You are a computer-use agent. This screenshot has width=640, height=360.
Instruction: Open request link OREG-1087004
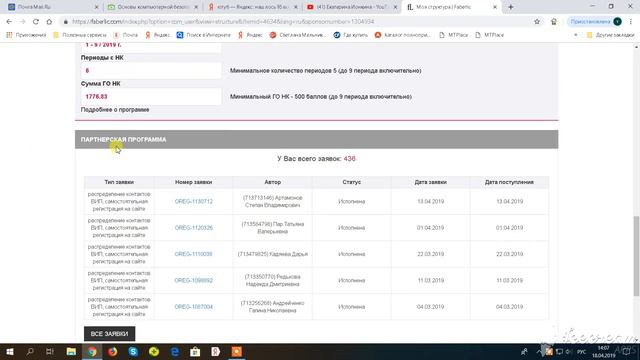click(x=193, y=307)
